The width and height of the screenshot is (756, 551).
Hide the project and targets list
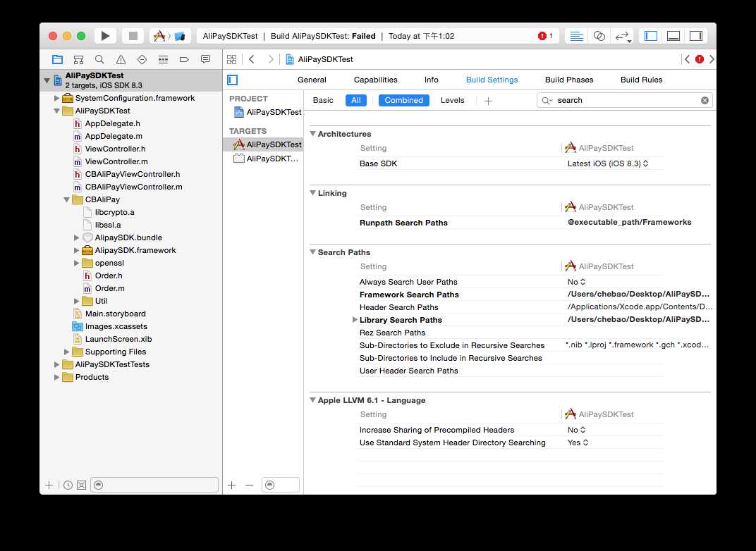(233, 80)
